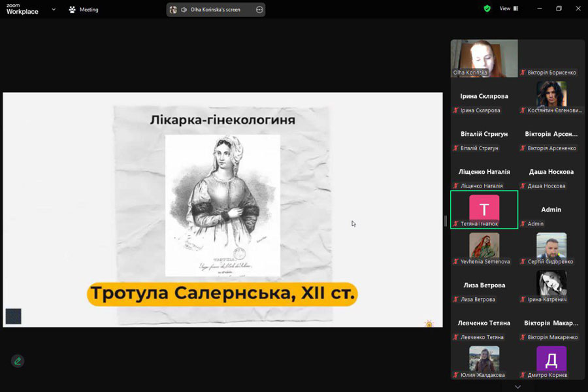Click muted mic icon for Ліщенко Наталія

pos(455,186)
